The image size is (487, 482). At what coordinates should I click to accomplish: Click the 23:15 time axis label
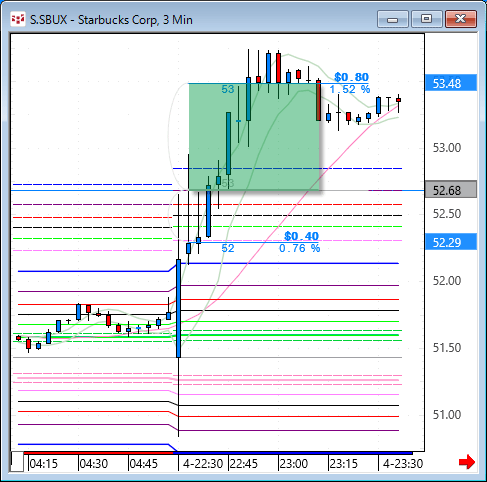click(344, 464)
